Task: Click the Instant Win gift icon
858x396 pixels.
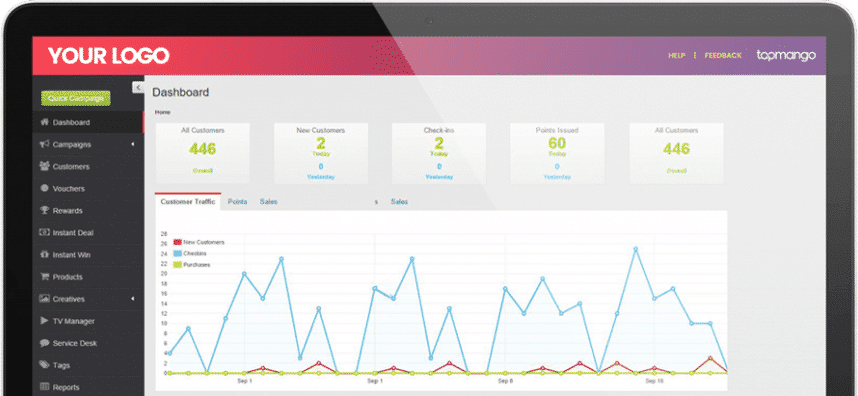Action: pos(44,254)
